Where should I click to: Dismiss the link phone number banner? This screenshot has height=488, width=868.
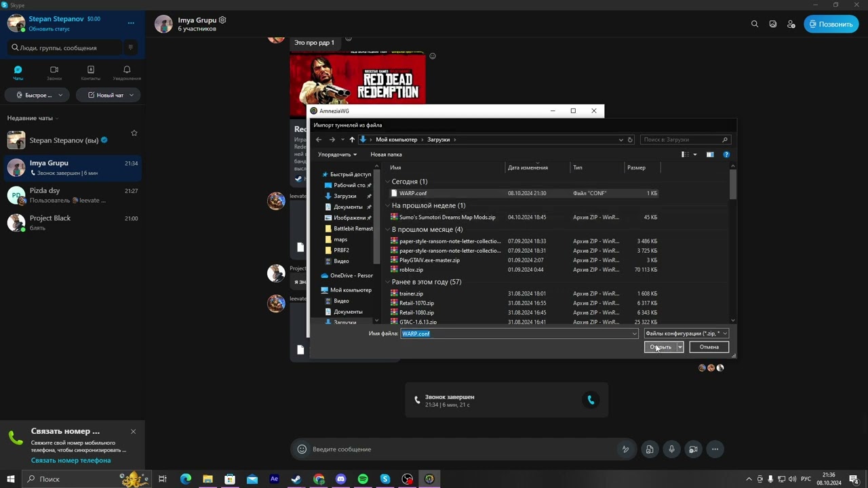click(x=133, y=431)
